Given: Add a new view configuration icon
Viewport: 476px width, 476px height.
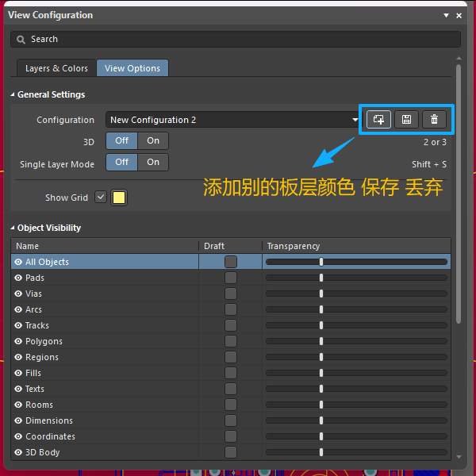Looking at the screenshot, I should (378, 119).
